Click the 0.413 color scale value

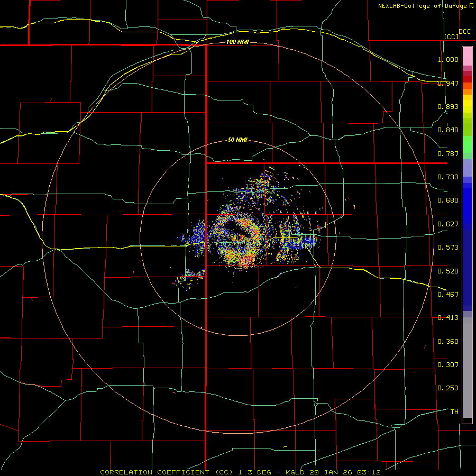click(448, 318)
